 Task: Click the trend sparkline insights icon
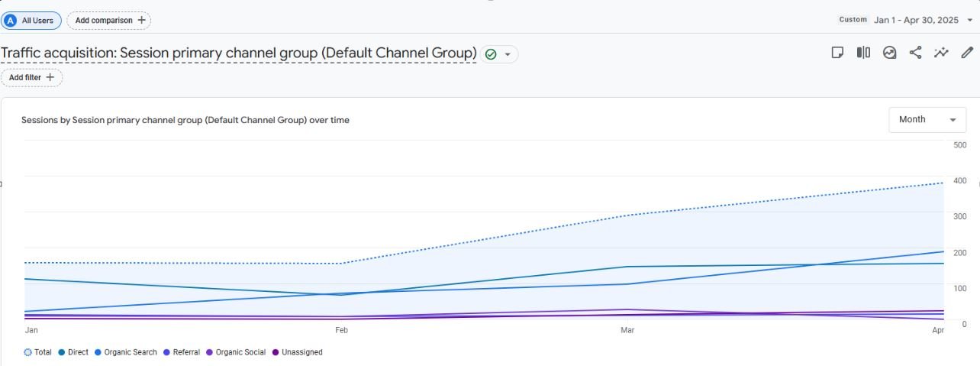(941, 53)
